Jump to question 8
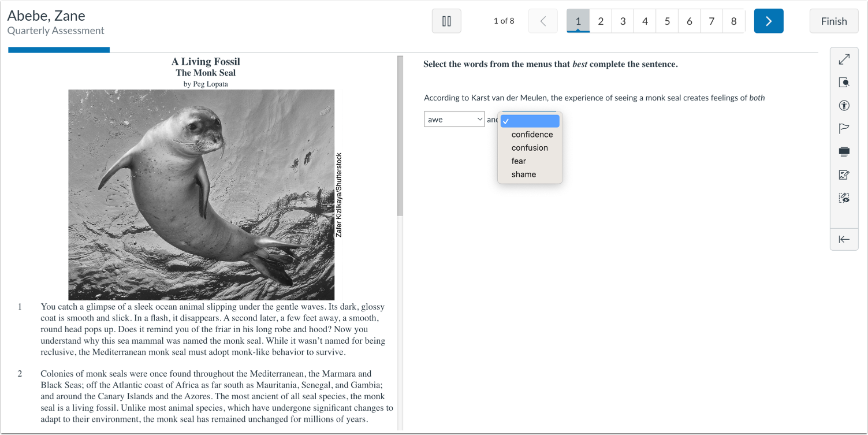The width and height of the screenshot is (868, 435). point(733,20)
